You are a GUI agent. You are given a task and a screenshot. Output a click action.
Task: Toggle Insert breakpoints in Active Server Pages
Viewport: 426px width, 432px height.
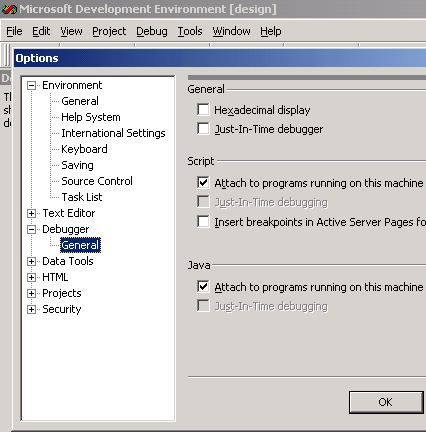pos(203,222)
